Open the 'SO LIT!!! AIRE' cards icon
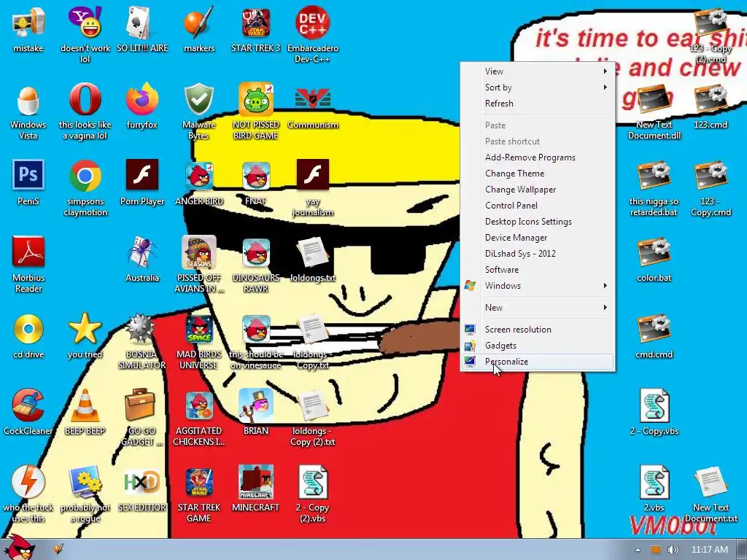Screen dimensions: 747x560 click(x=142, y=23)
